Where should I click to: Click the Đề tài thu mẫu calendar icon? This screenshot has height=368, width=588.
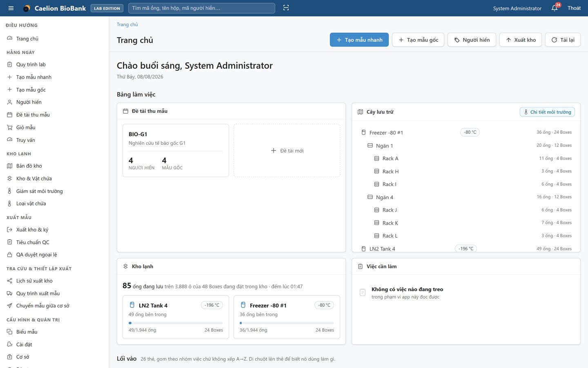click(9, 114)
